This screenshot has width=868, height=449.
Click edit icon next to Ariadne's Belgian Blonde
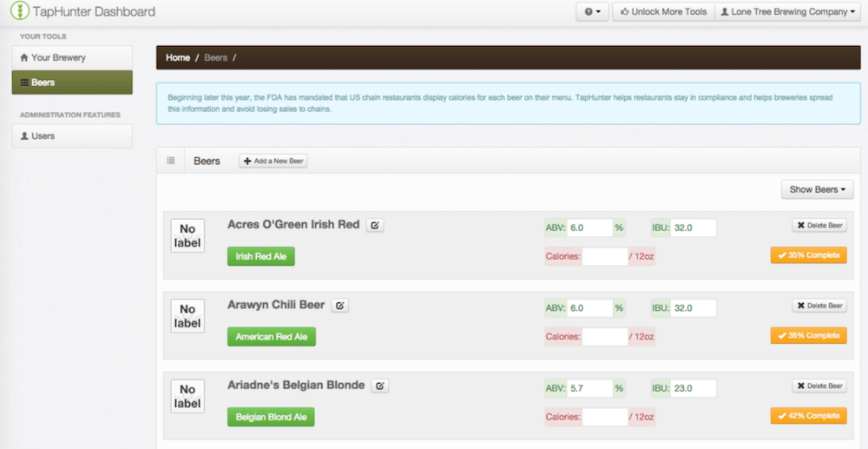tap(380, 386)
